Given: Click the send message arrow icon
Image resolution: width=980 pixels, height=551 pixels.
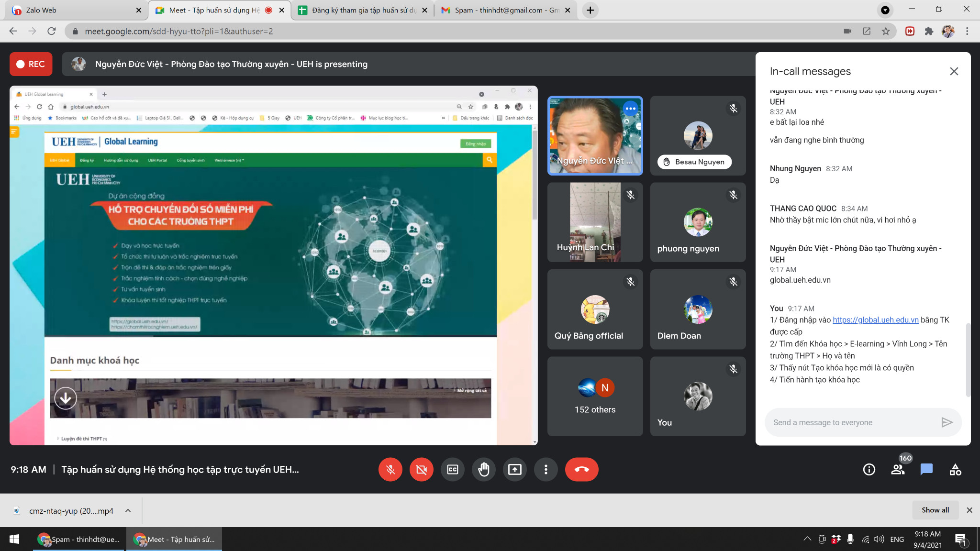Looking at the screenshot, I should [x=947, y=422].
